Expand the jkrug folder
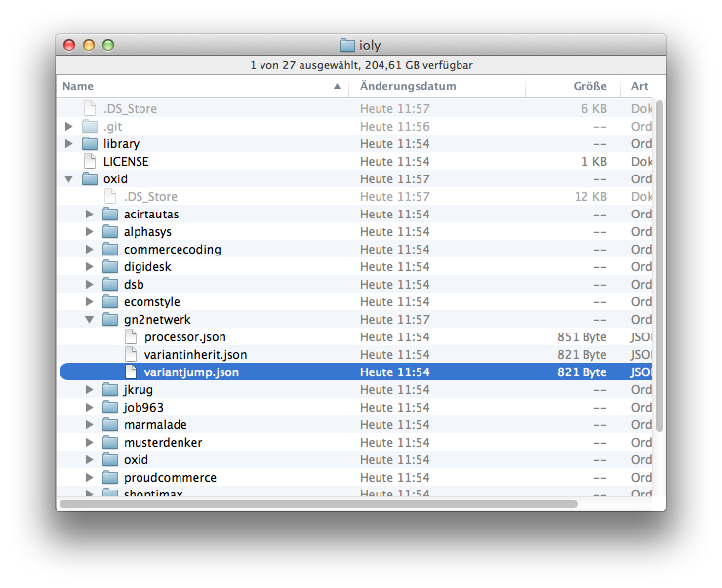The height and width of the screenshot is (588, 722). pos(90,389)
